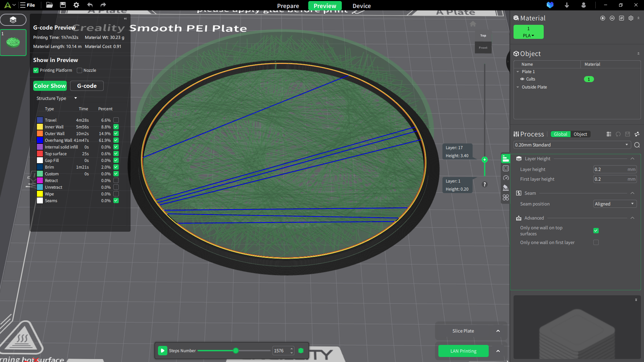
Task: Open the Structure Type dropdown
Action: 57,98
